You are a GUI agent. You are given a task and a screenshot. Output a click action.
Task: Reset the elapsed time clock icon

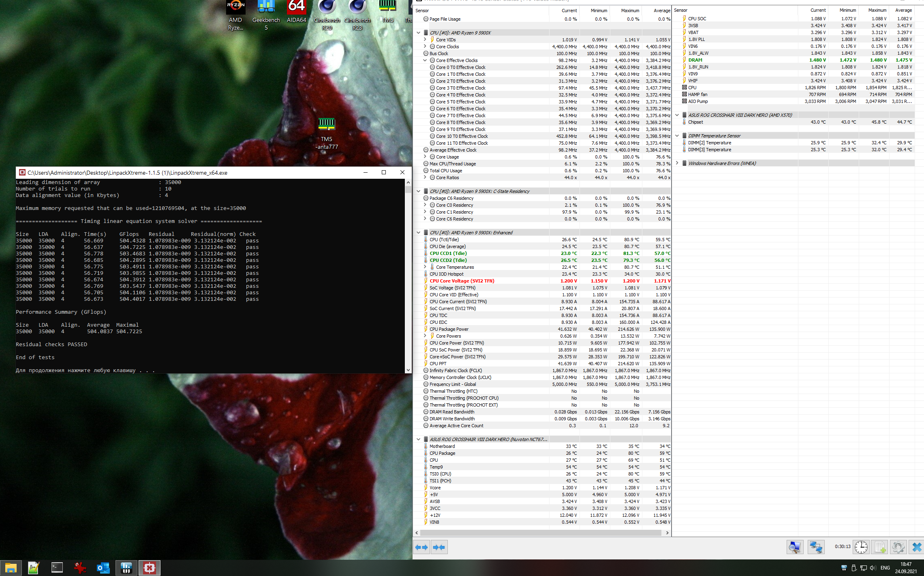tap(861, 547)
